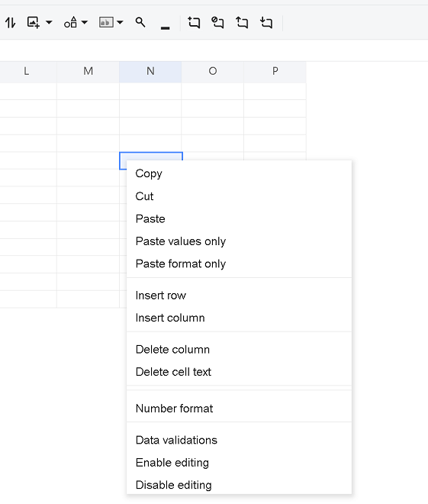Open the insert image dropdown arrow
Screen dimensions: 428x504
coord(49,22)
